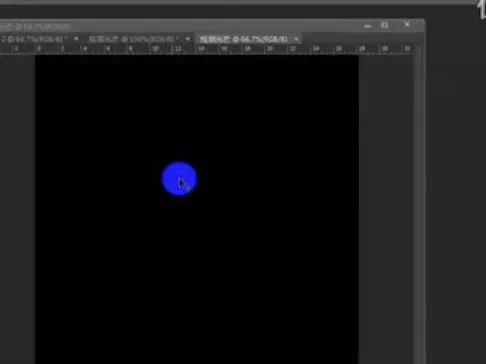Close the active document tab
This screenshot has width=486, height=364.
pos(296,39)
